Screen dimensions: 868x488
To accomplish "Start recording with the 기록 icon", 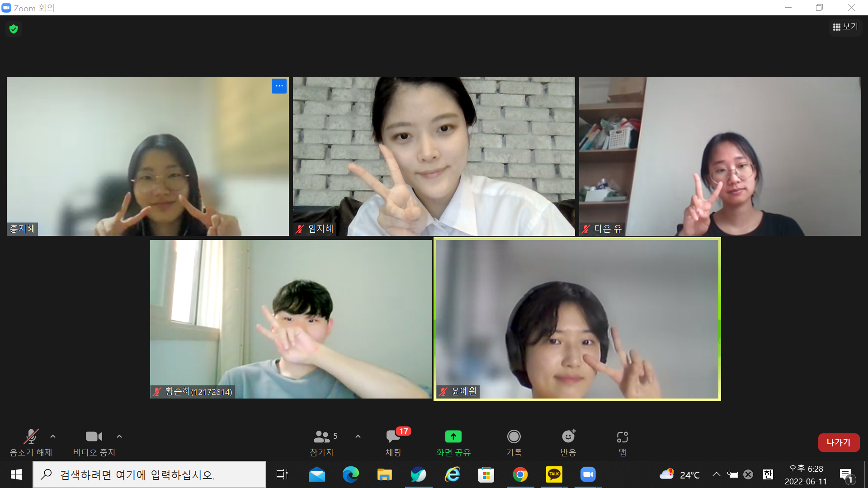I will (x=514, y=437).
